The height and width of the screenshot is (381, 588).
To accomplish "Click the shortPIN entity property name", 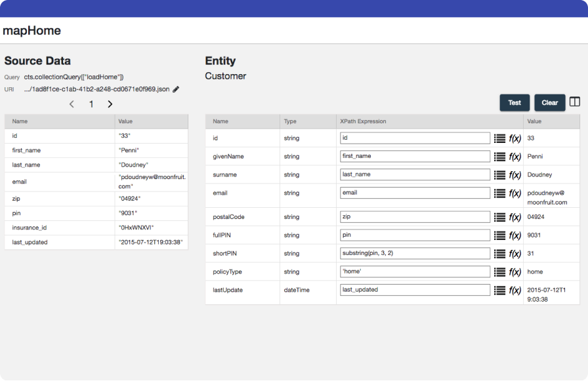I will coord(224,254).
